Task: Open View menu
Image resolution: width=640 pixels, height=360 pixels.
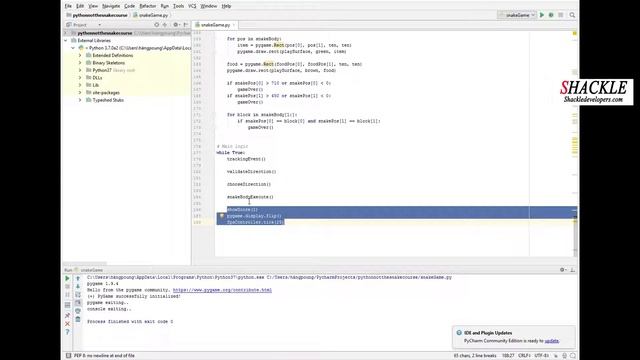Action: [x=93, y=6]
